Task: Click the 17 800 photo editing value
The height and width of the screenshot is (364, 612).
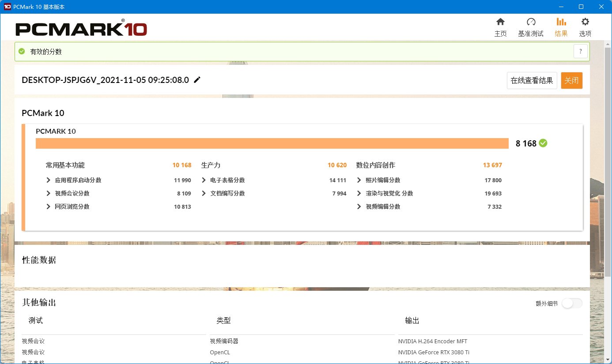Action: click(x=493, y=180)
